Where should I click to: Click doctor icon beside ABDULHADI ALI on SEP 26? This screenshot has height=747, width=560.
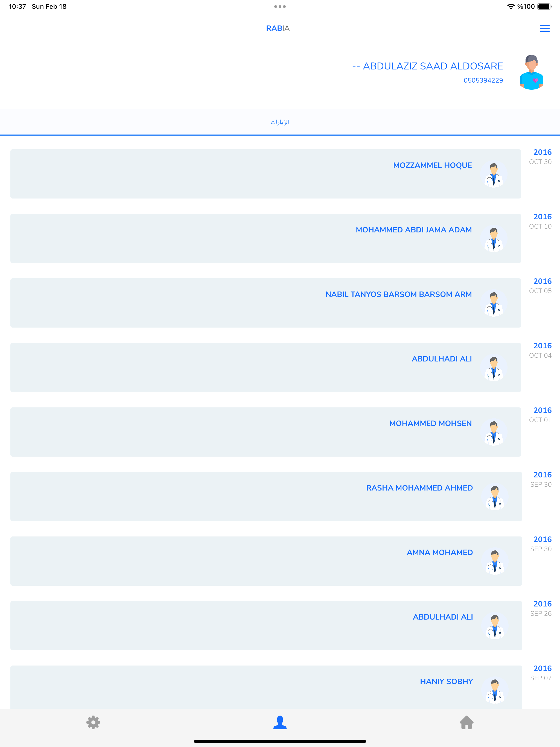(x=495, y=626)
